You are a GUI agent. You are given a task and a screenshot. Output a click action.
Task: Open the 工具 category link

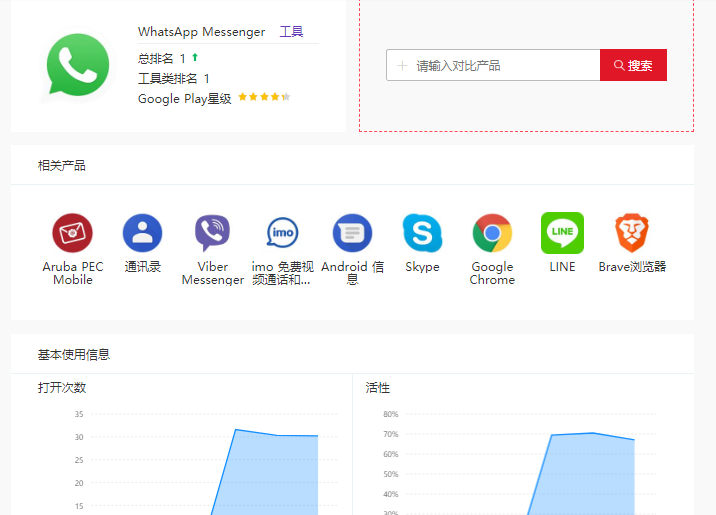pos(291,32)
